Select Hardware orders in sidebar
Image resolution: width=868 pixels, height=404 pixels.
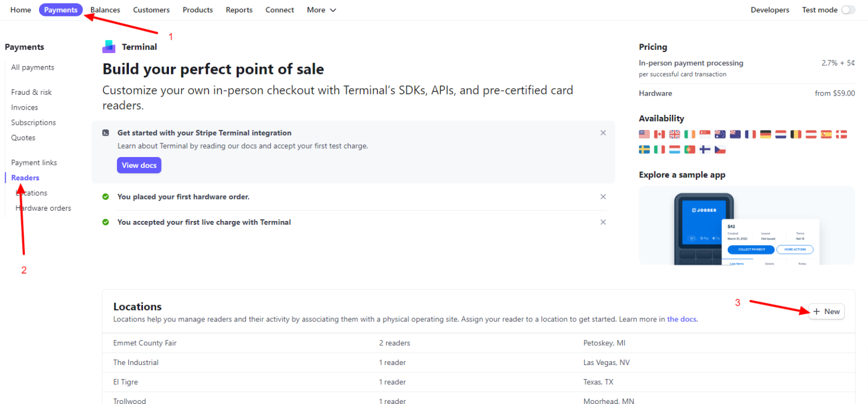click(x=44, y=208)
